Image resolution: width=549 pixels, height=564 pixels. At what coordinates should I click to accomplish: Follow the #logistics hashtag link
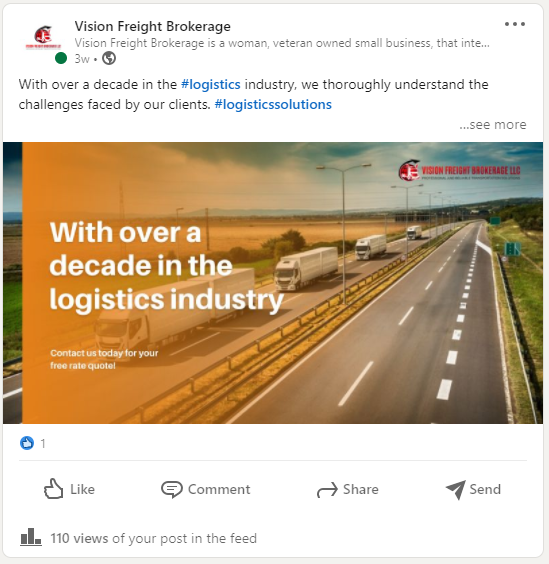[210, 85]
